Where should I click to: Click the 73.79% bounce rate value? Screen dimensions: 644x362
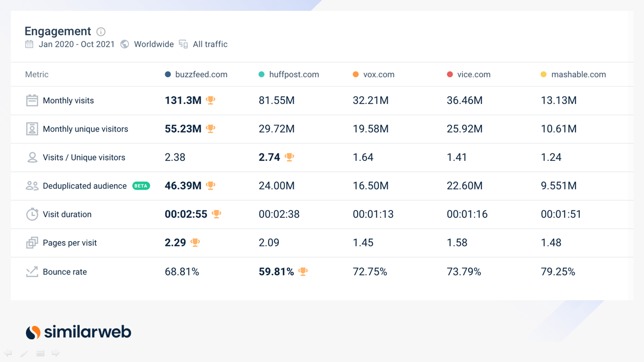click(464, 272)
